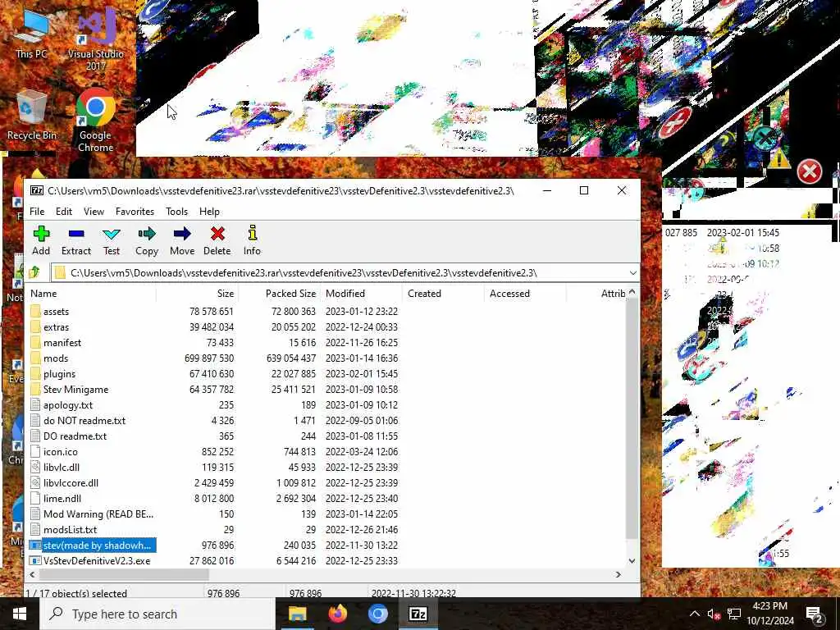Select the assets folder icon
Image resolution: width=840 pixels, height=630 pixels.
[35, 311]
